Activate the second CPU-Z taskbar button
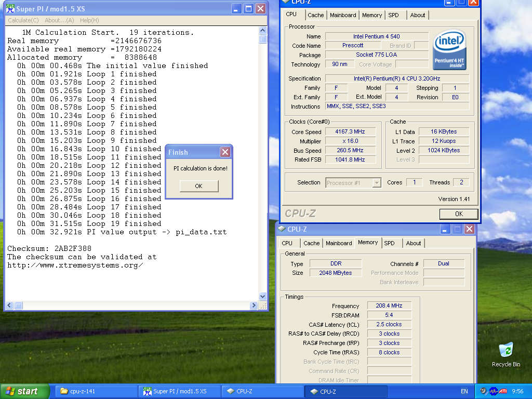 [345, 391]
